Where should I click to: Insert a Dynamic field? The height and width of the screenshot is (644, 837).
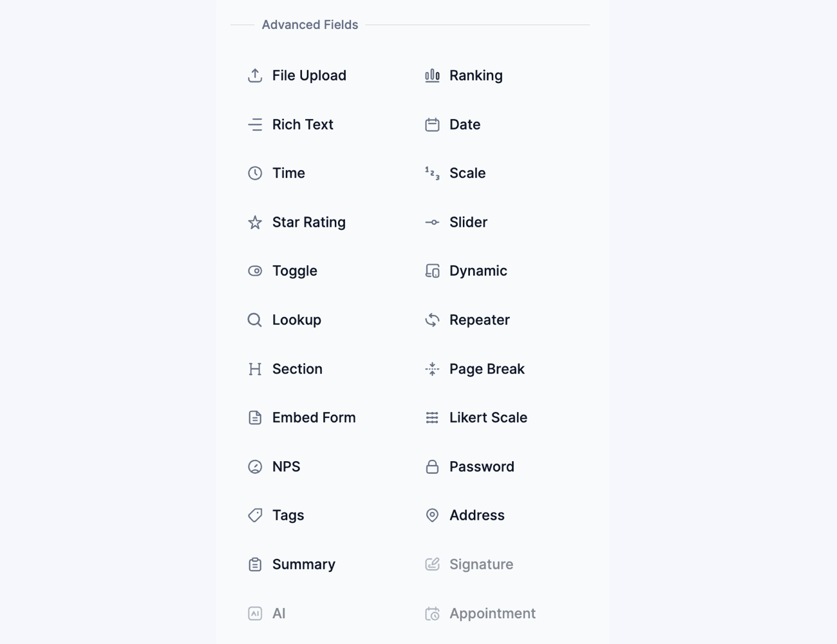478,271
